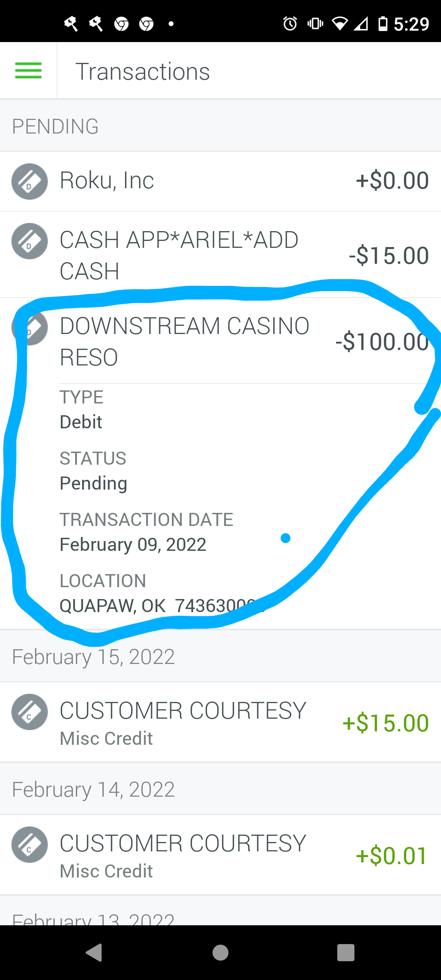Open the Android recent apps button
Viewport: 441px width, 980px height.
[x=345, y=953]
